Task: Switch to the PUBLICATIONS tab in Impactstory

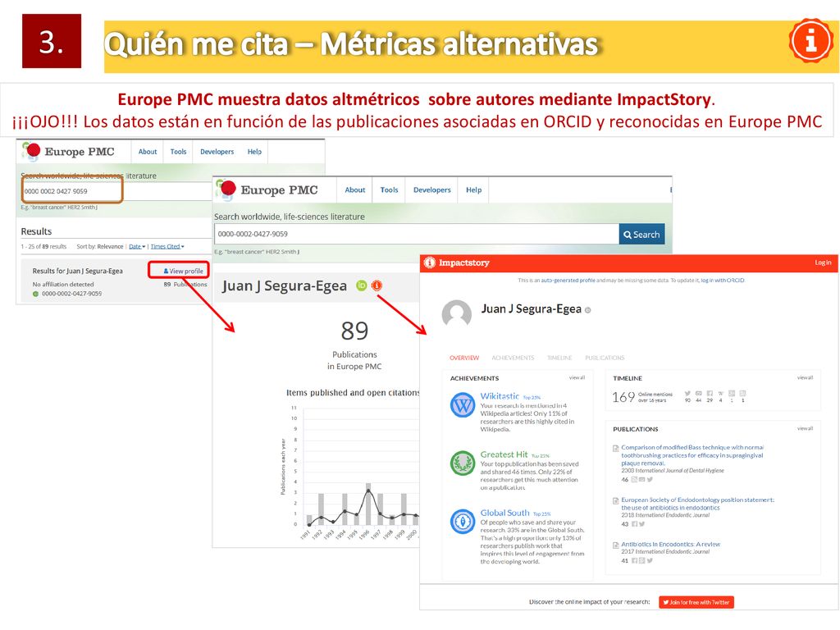Action: tap(605, 358)
